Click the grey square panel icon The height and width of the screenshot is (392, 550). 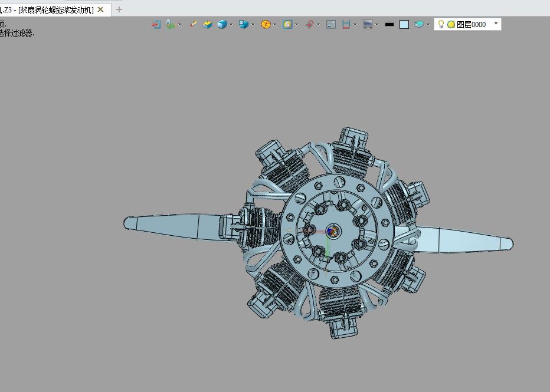pos(331,24)
